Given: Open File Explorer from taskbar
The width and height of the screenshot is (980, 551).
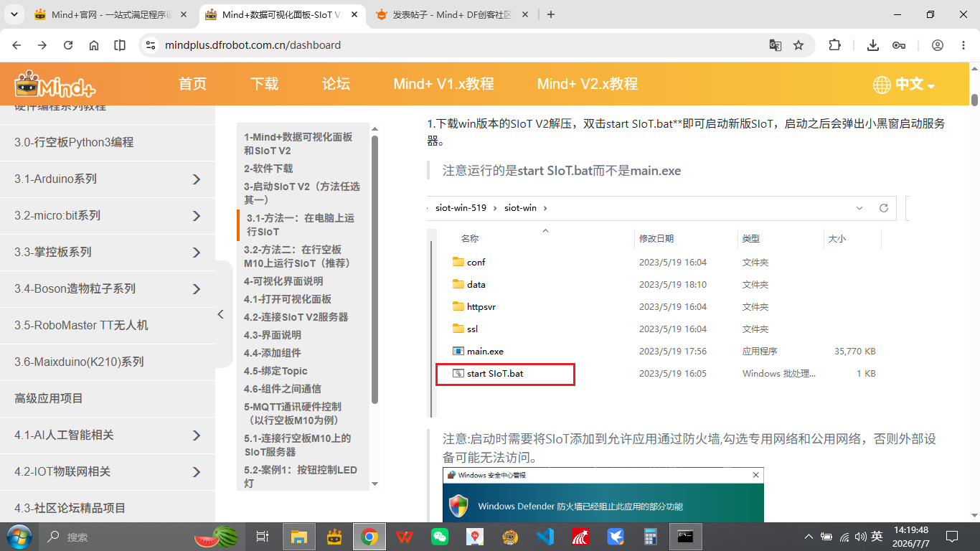Looking at the screenshot, I should (x=298, y=537).
